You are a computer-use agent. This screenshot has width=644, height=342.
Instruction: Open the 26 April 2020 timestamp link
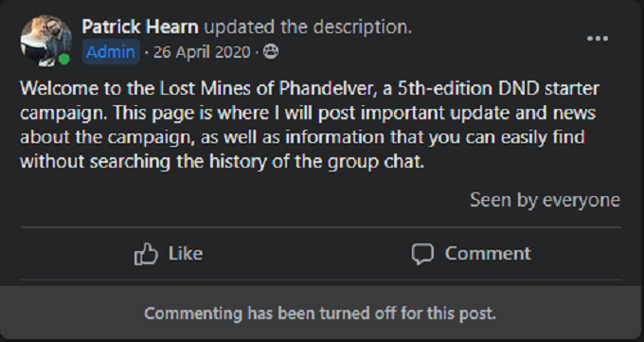(202, 52)
